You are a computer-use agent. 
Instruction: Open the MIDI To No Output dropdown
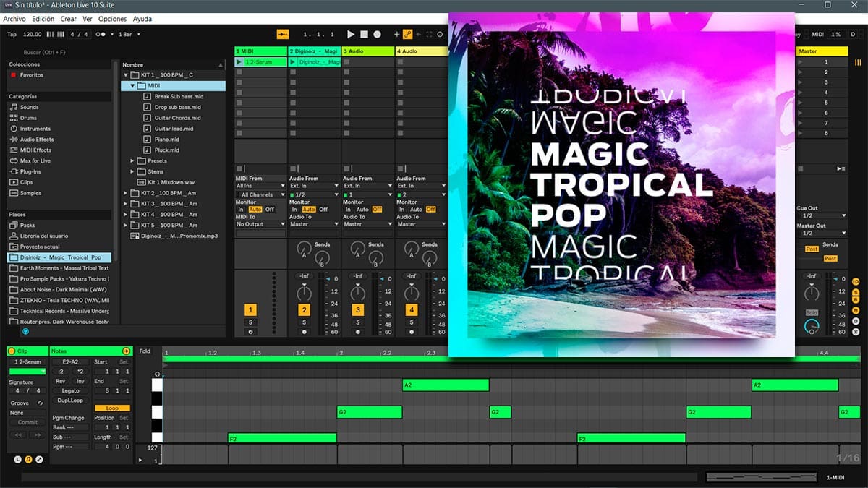click(x=260, y=224)
